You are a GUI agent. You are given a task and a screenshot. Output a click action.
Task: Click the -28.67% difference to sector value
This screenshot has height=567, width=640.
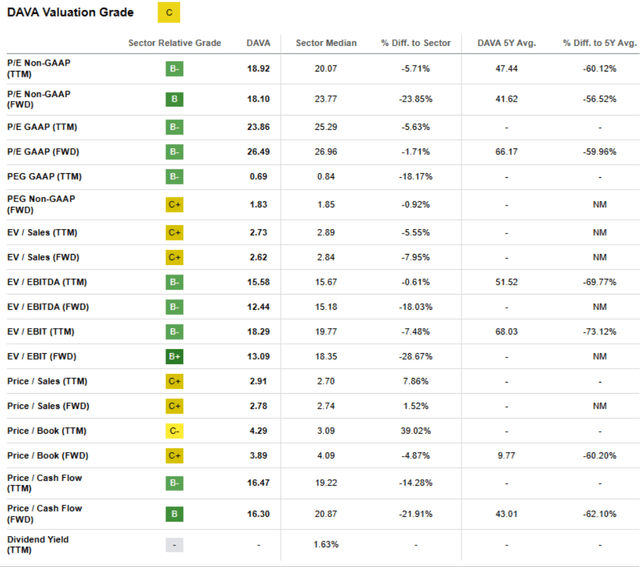416,356
